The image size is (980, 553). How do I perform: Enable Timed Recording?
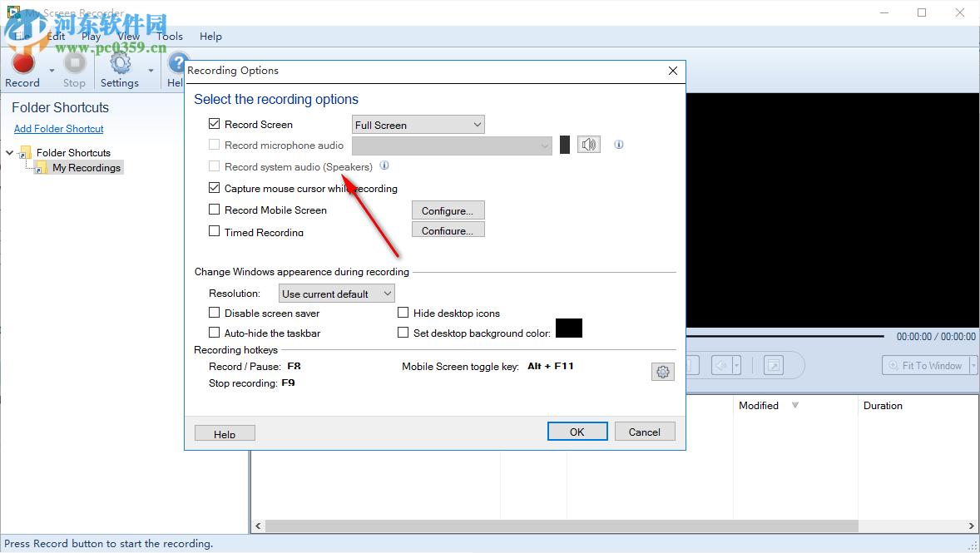[x=214, y=231]
